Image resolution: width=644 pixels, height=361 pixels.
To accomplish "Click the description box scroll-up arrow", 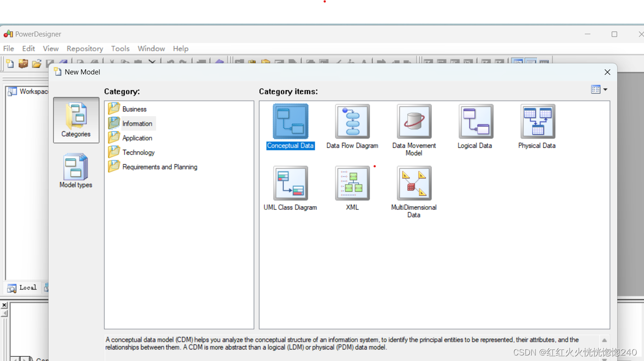I will point(604,340).
